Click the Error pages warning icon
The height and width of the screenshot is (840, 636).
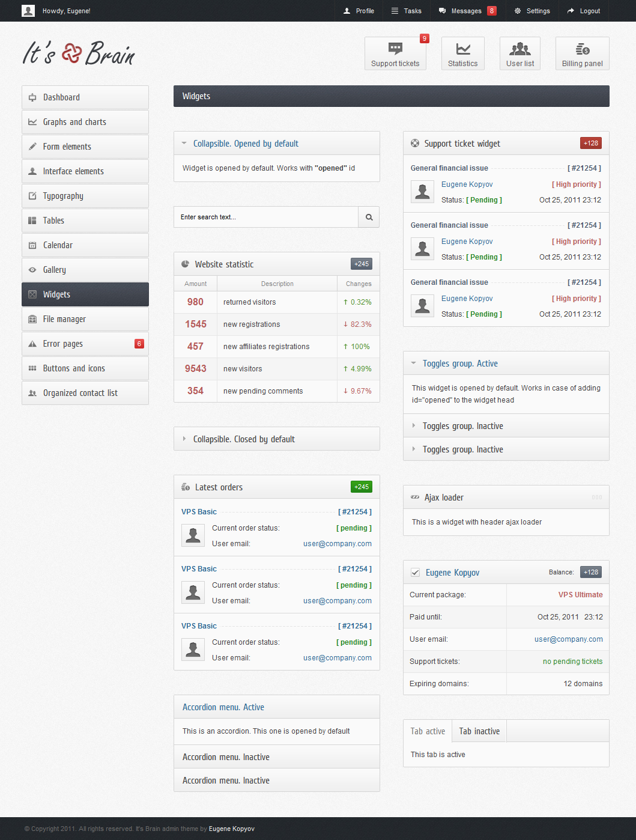(x=32, y=344)
